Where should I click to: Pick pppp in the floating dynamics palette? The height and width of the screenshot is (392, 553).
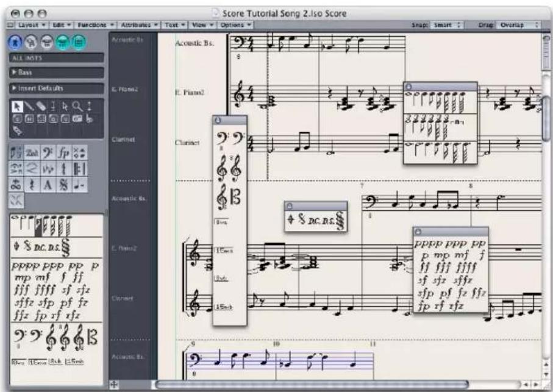(428, 244)
